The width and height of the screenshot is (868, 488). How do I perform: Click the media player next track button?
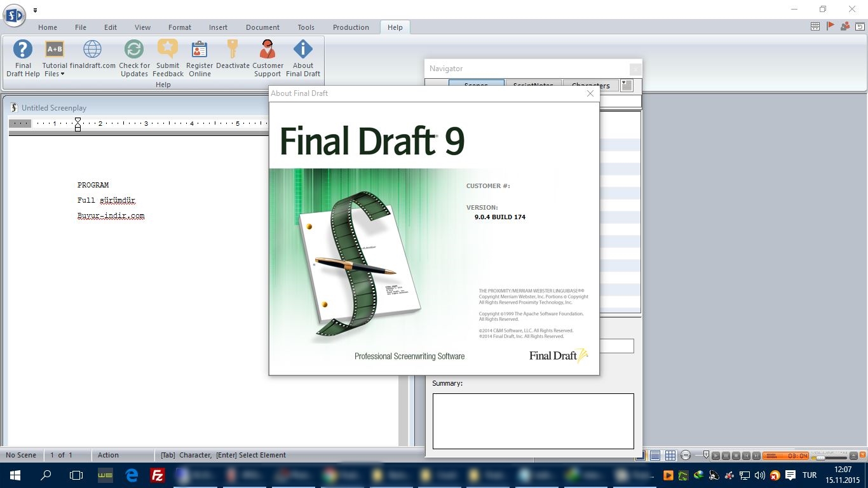[756, 456]
